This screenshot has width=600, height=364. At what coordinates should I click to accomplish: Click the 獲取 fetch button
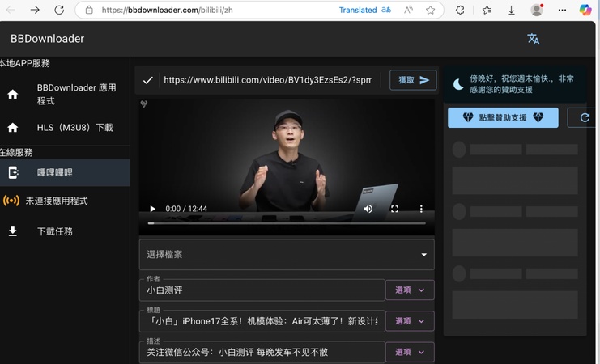413,80
